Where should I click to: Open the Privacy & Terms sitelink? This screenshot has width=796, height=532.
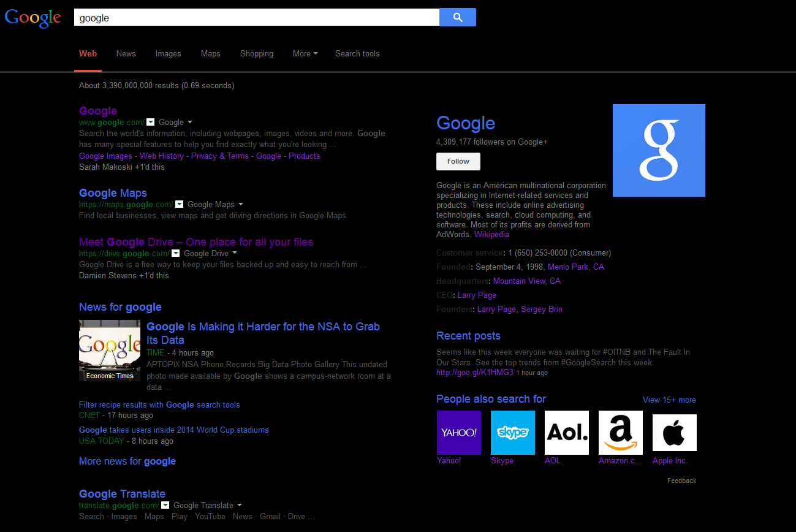coord(220,156)
